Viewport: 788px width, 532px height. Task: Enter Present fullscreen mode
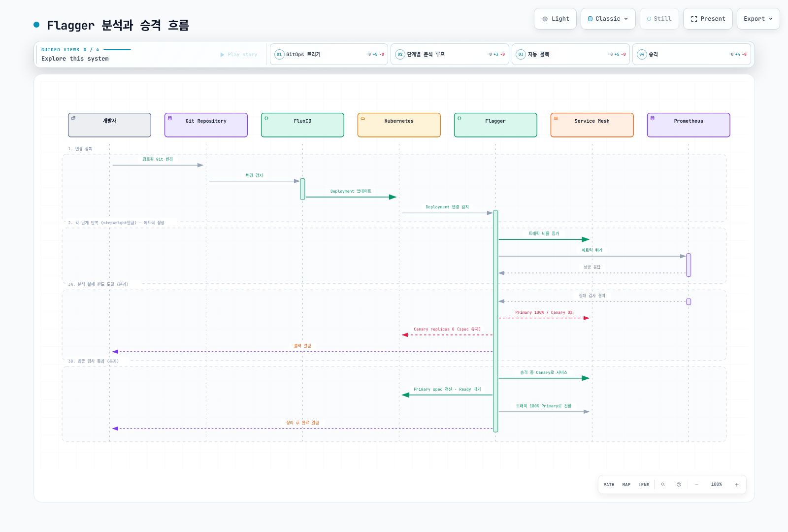point(708,19)
